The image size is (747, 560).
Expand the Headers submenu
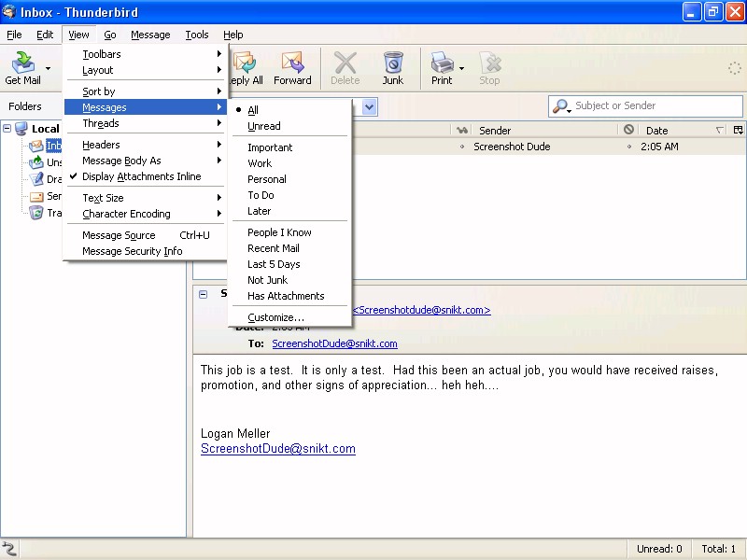pyautogui.click(x=146, y=145)
